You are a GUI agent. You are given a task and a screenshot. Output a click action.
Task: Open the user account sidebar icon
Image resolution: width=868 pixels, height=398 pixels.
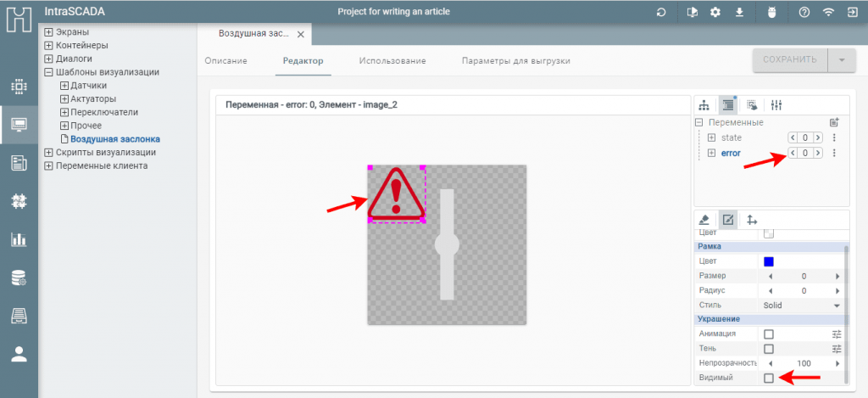coord(19,354)
